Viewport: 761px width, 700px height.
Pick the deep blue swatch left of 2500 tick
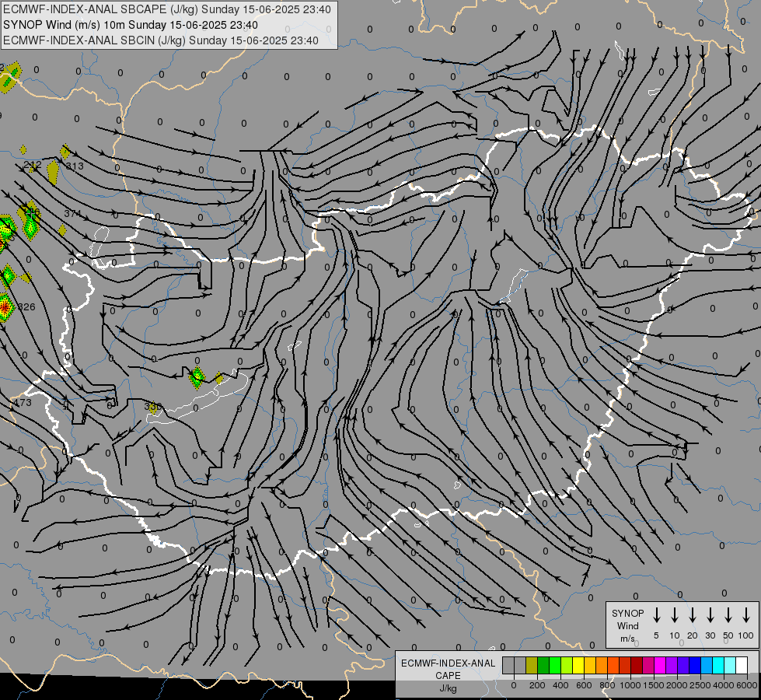(x=695, y=665)
